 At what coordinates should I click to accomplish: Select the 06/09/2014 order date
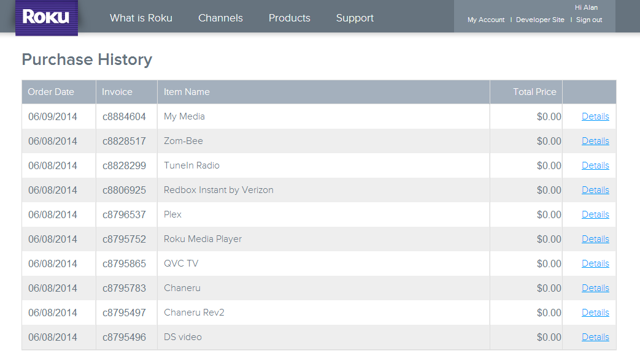point(53,116)
